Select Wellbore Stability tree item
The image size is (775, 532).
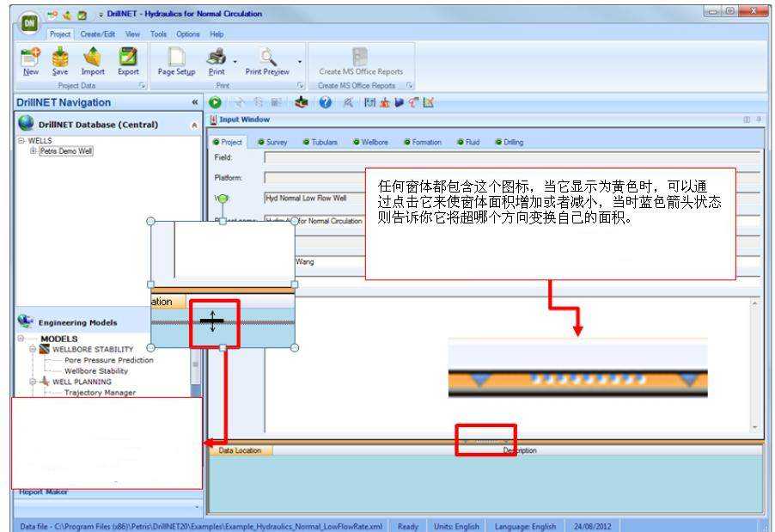coord(96,370)
